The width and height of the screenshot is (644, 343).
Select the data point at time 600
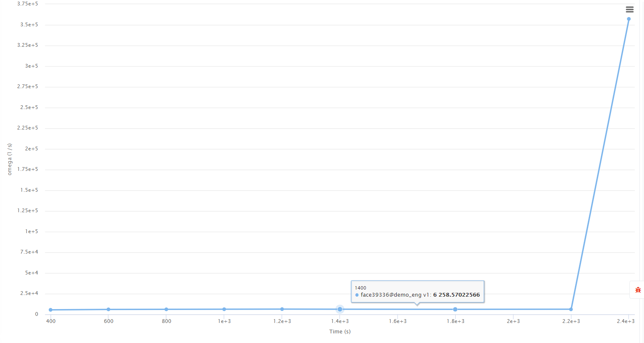pyautogui.click(x=109, y=310)
